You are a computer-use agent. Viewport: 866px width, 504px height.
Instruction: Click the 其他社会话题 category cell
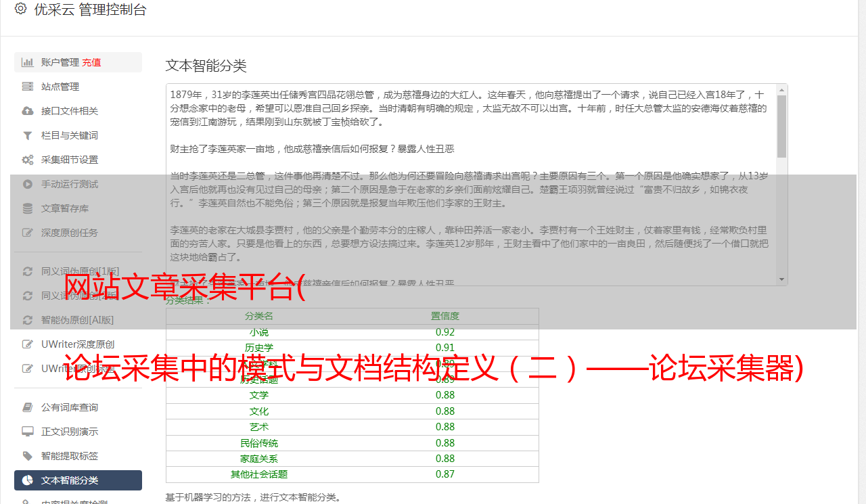[259, 474]
